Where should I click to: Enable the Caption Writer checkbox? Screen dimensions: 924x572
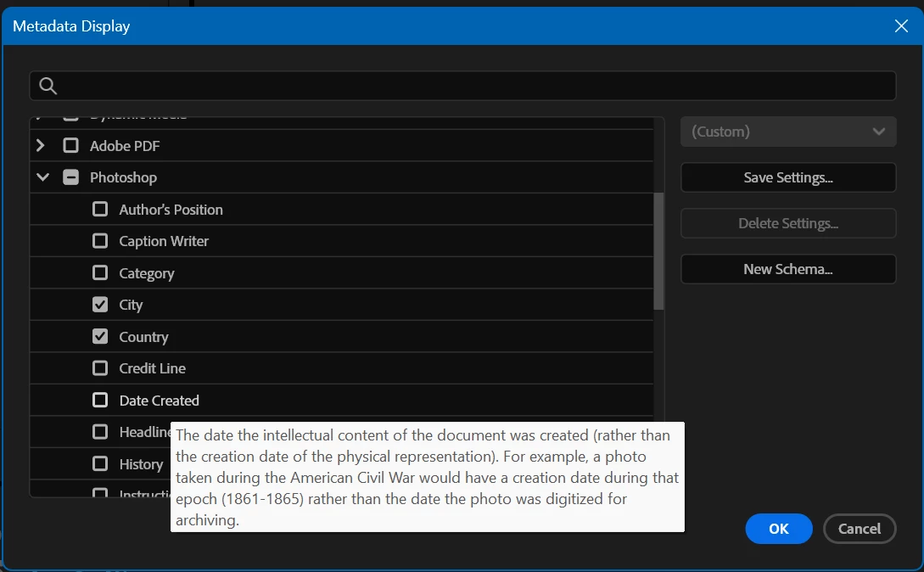(100, 240)
